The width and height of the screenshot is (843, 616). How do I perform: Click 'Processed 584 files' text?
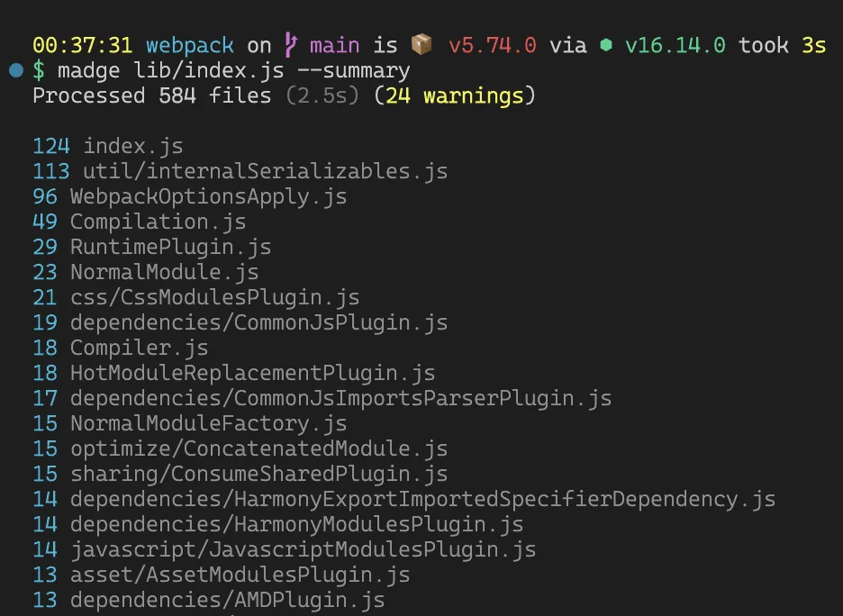pos(152,95)
